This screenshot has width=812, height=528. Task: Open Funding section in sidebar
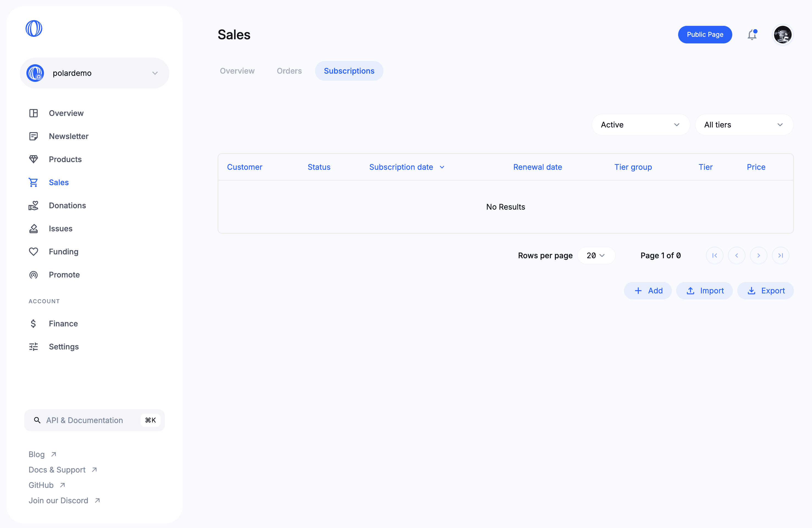(63, 252)
